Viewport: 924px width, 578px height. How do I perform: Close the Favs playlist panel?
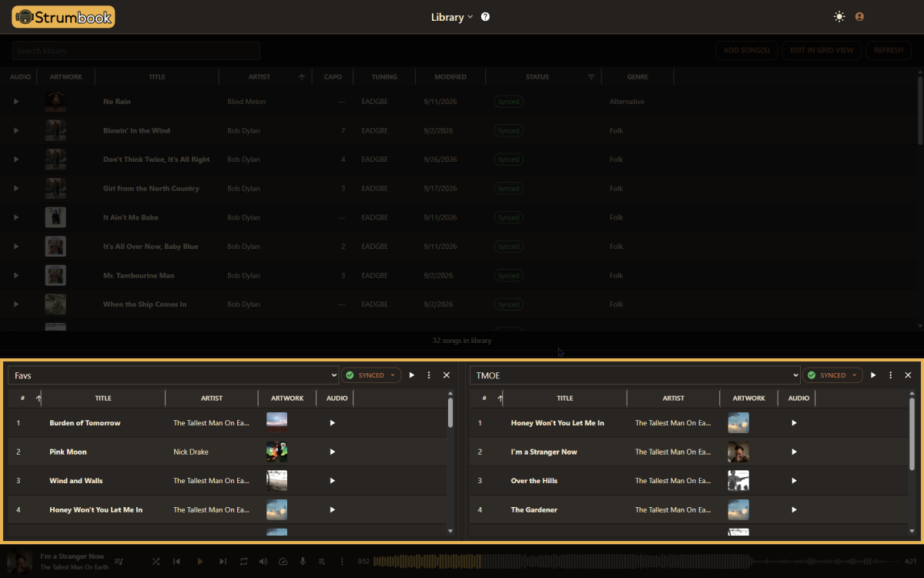[447, 375]
